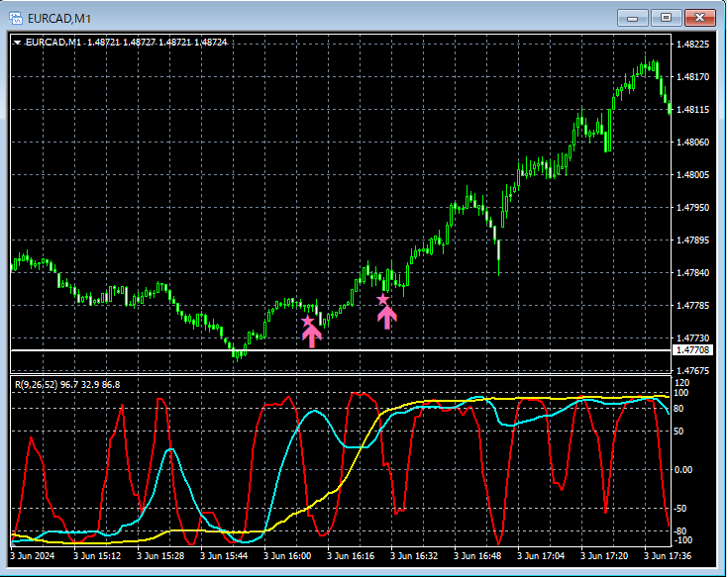Select the earlier pink up-arrow signal
Viewport: 728px width, 577px height.
click(x=312, y=337)
